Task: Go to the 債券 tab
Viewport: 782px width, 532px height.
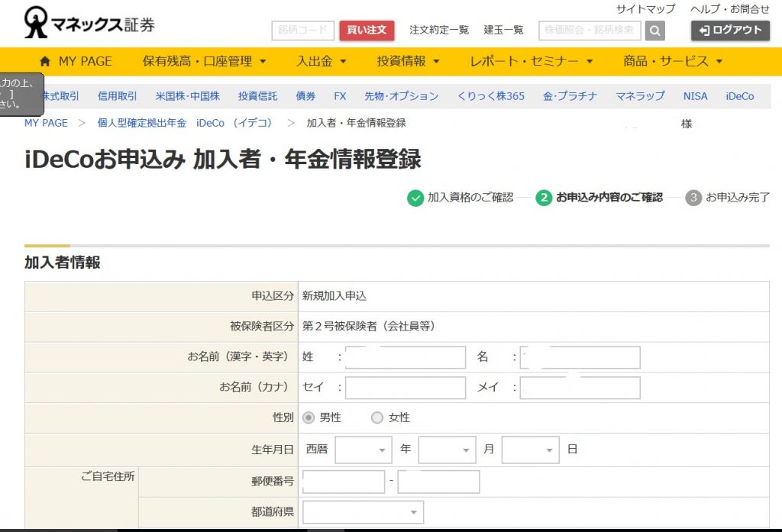Action: pos(305,96)
